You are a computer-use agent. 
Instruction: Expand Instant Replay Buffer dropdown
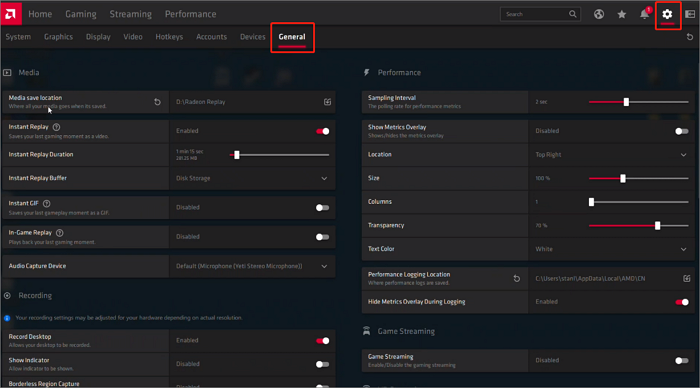point(252,178)
